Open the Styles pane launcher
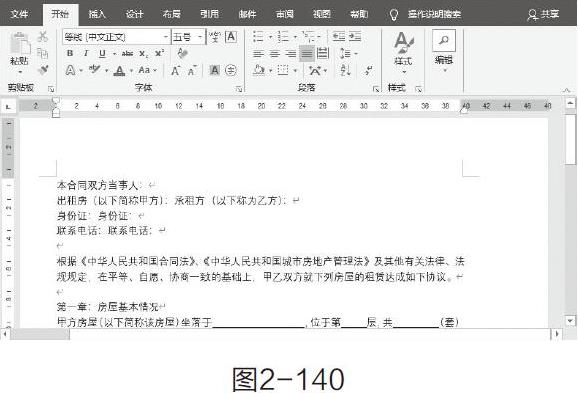Viewport: 578px width, 393px height. tap(418, 89)
